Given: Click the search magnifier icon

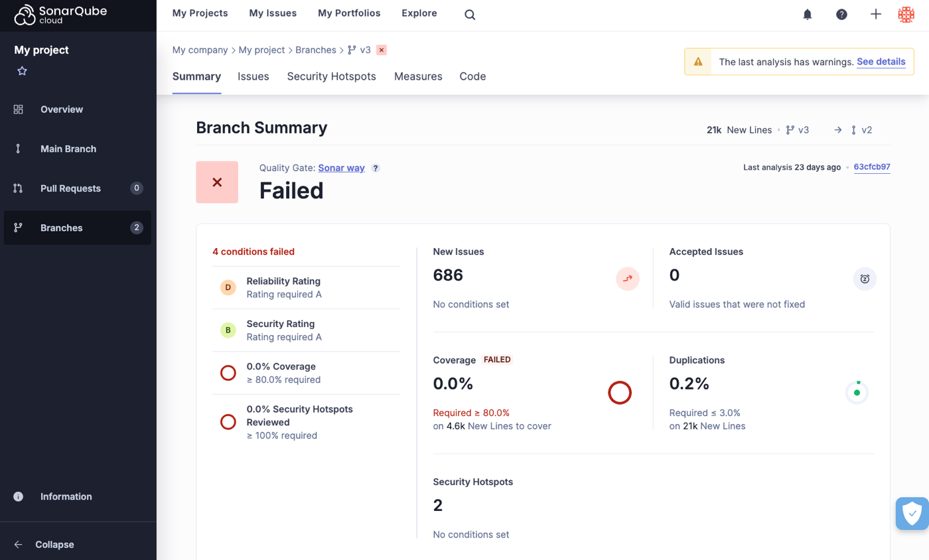Looking at the screenshot, I should 470,15.
